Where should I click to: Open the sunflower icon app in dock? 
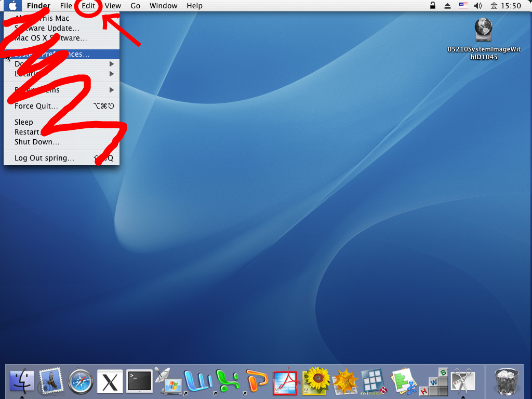pyautogui.click(x=314, y=382)
